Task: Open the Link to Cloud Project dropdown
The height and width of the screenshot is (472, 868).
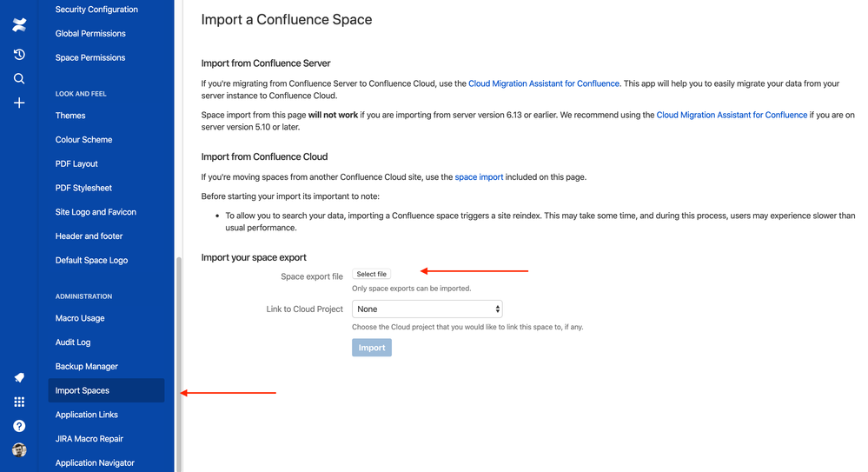Action: click(427, 309)
